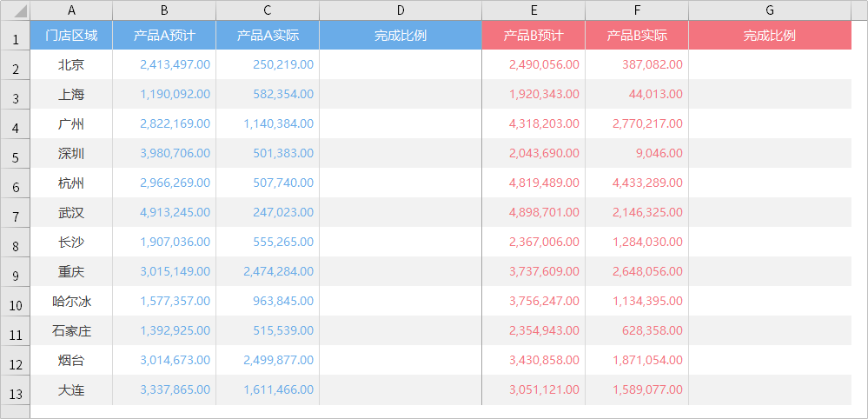Select the cell with 2,474,284.00

click(268, 272)
